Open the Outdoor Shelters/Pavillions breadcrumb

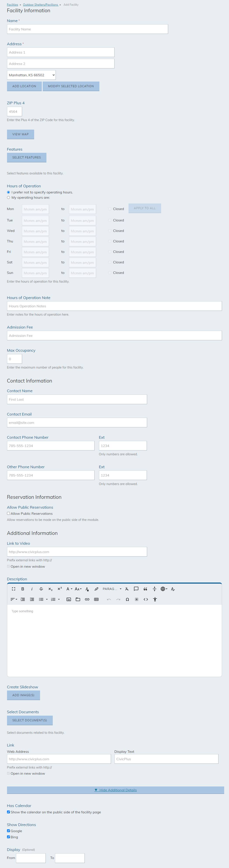[41, 5]
